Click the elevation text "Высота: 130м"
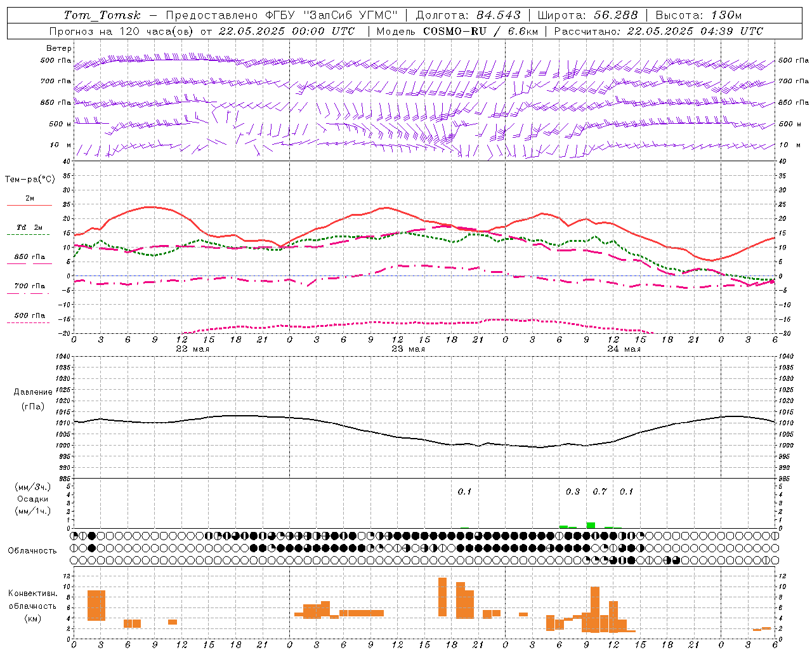This screenshot has width=812, height=650. point(698,15)
